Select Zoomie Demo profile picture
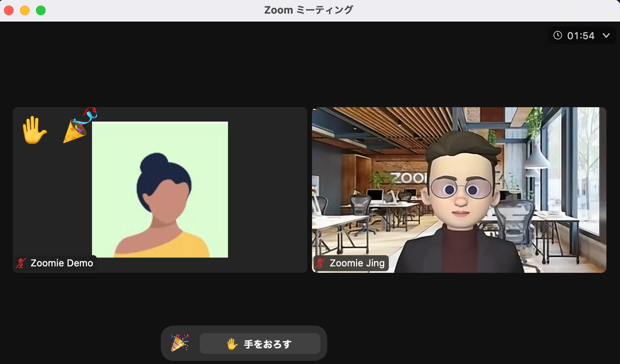 (x=160, y=190)
